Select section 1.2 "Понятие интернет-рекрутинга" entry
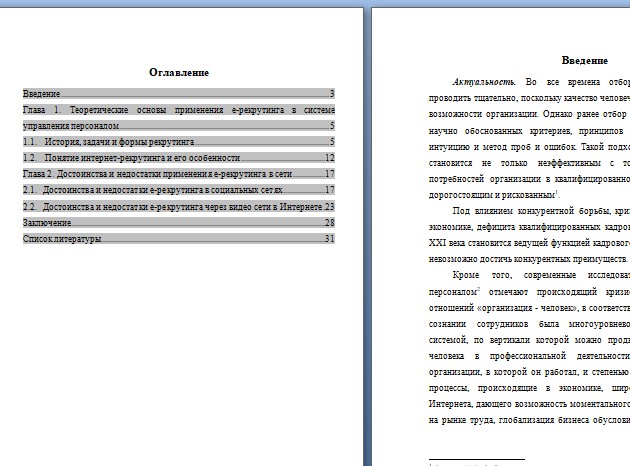The image size is (630, 466). coord(142,158)
